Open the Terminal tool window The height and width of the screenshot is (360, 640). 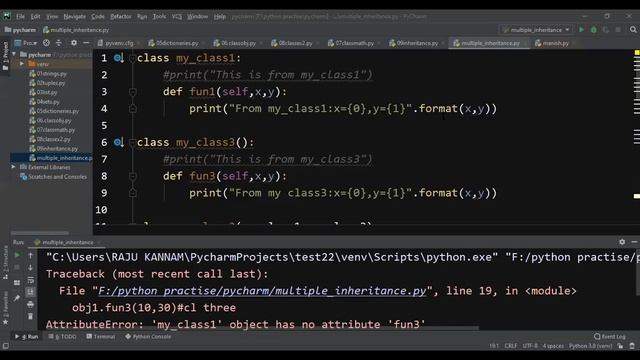(101, 337)
